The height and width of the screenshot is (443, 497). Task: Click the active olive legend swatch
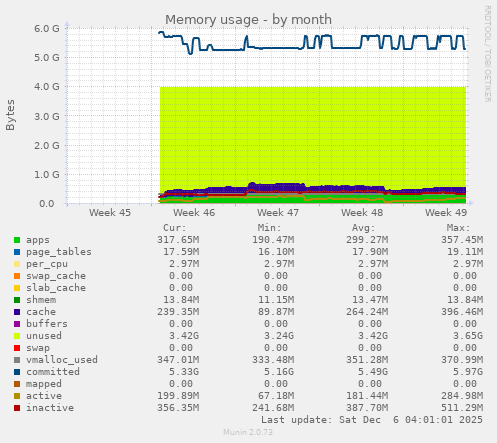[x=17, y=396]
